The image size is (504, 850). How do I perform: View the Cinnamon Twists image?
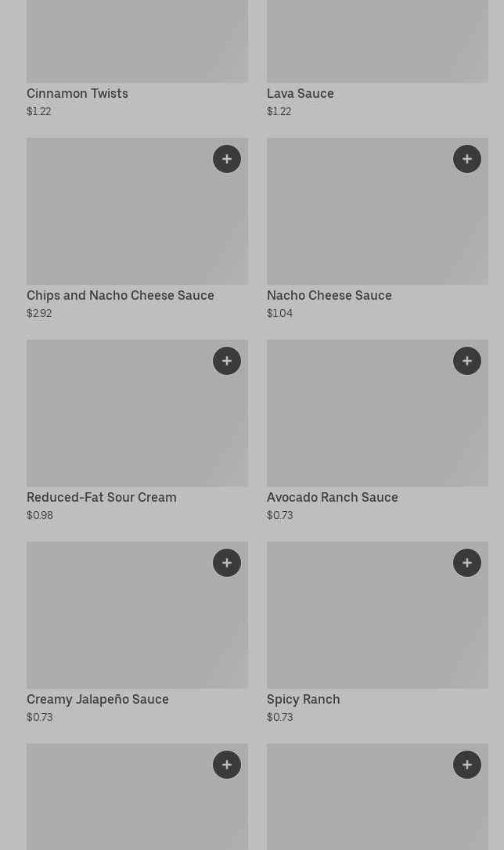click(137, 41)
